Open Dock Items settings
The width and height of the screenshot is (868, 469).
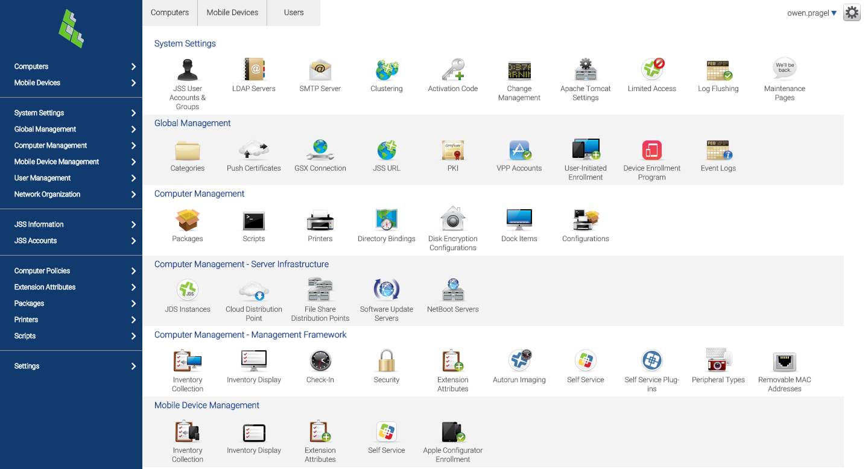[519, 221]
